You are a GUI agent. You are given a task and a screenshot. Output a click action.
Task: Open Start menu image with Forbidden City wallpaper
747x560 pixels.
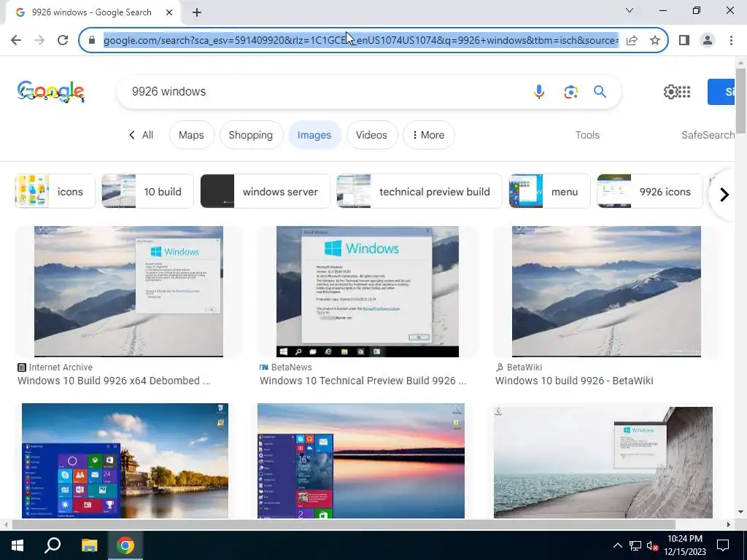pyautogui.click(x=125, y=461)
